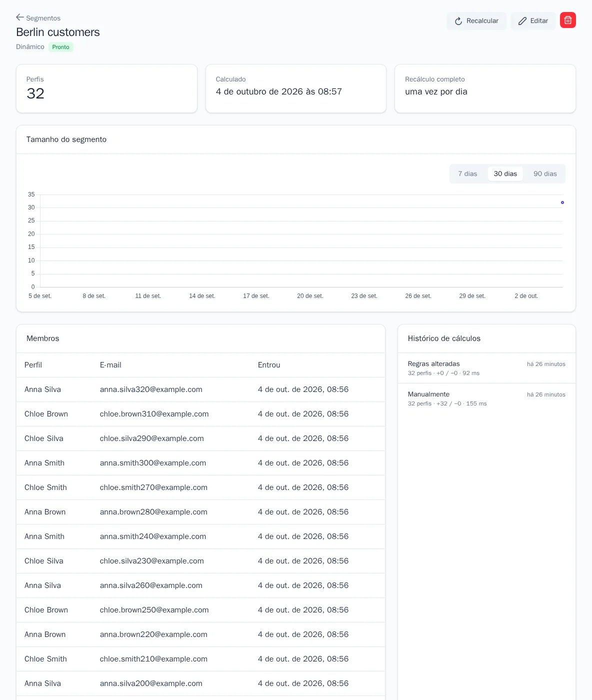Click the red trash delete icon
Viewport: 592px width, 700px height.
click(x=568, y=20)
